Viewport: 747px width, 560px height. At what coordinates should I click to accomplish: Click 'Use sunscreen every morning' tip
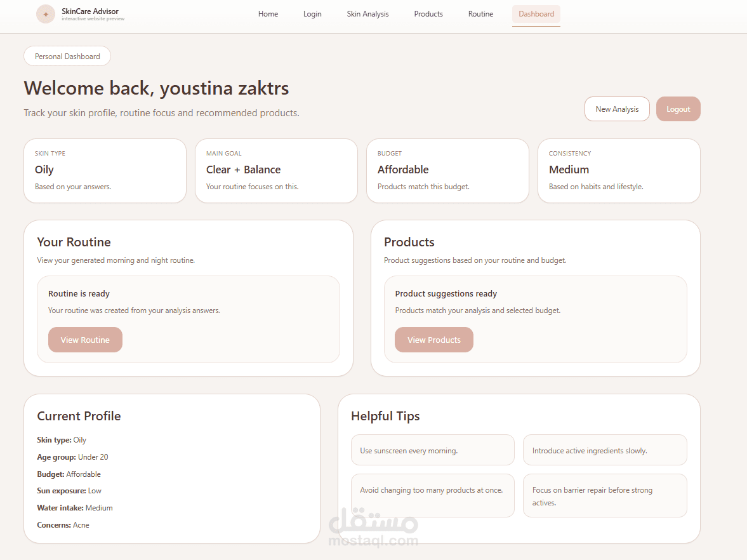click(433, 450)
